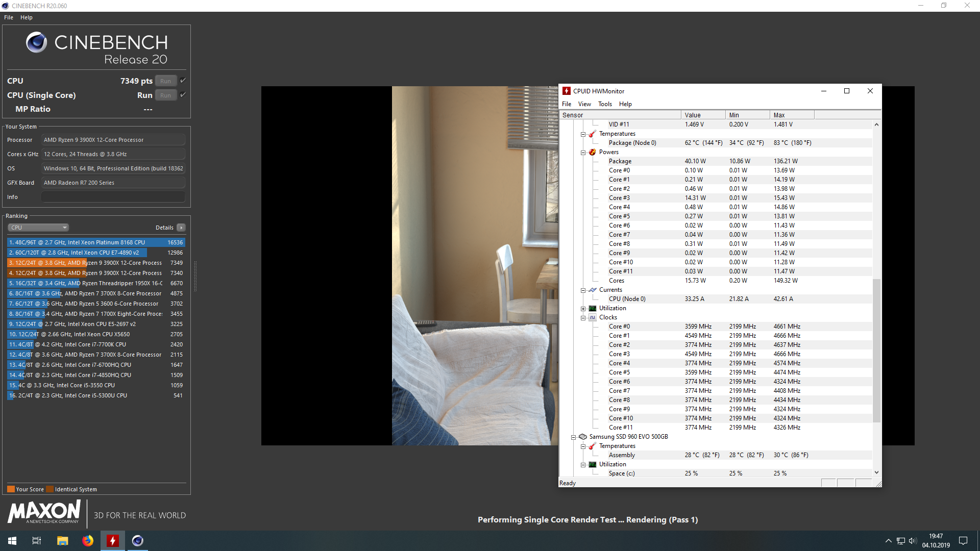Click the Task View taskbar icon
This screenshot has width=980, height=551.
(37, 541)
